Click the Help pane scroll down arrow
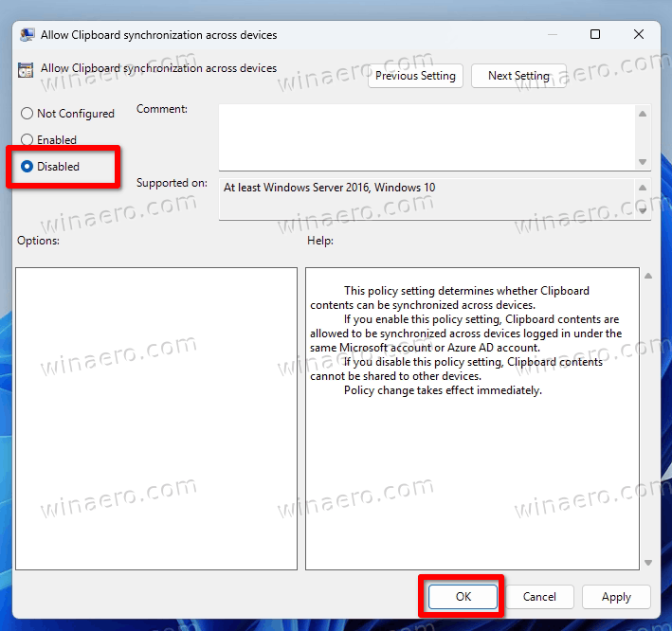 tap(648, 563)
